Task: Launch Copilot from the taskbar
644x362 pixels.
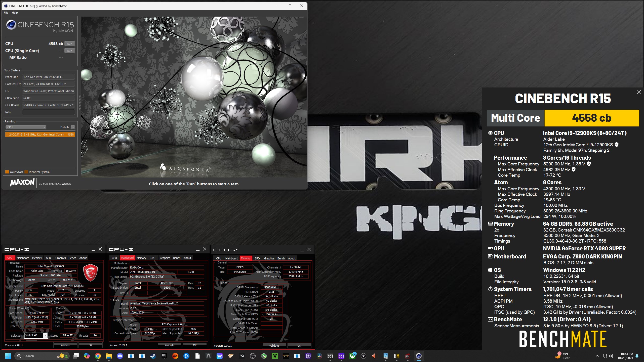Action: (x=87, y=356)
